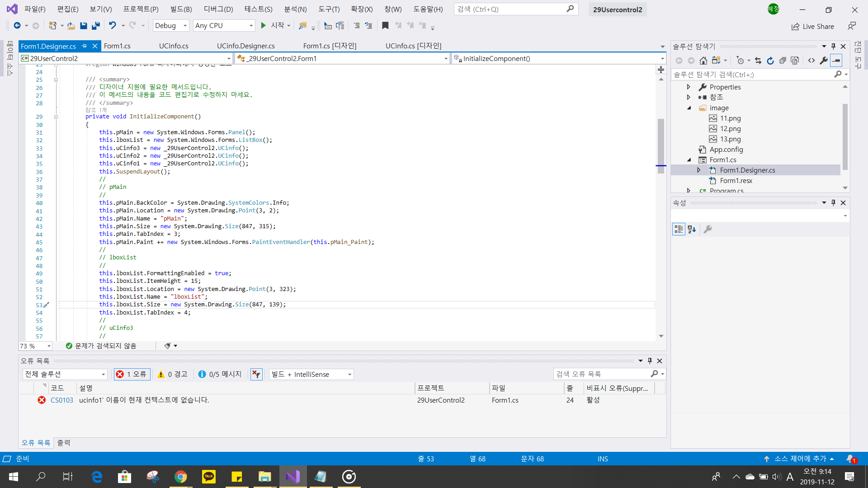Click the Save All toolbar icon
The image size is (868, 488).
95,26
